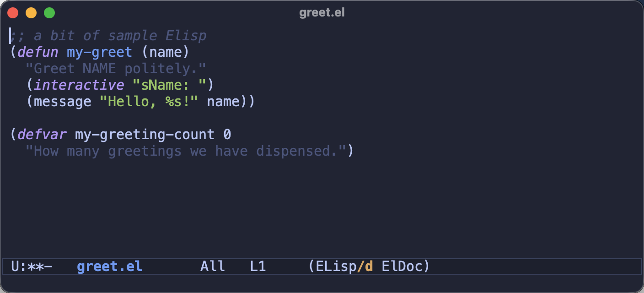This screenshot has height=293, width=644.
Task: Click the modified ** status indicator
Action: coord(36,266)
